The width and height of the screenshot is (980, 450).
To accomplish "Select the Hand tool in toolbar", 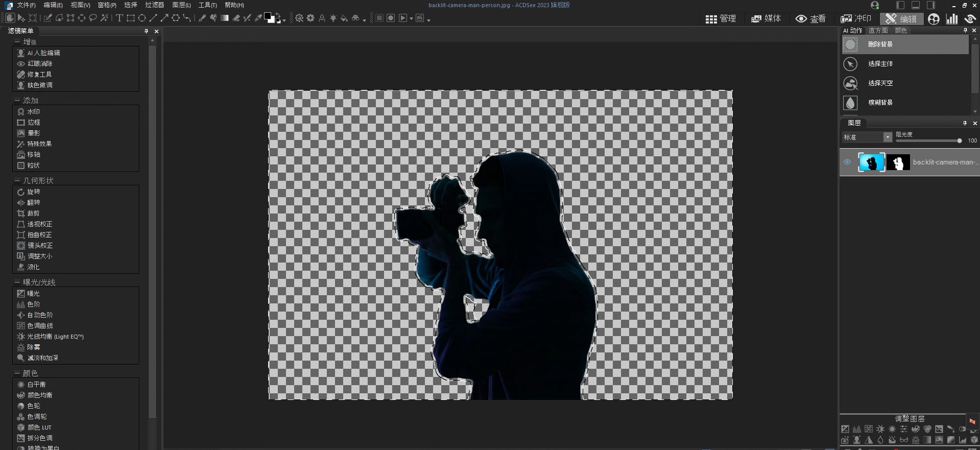I will pos(10,18).
